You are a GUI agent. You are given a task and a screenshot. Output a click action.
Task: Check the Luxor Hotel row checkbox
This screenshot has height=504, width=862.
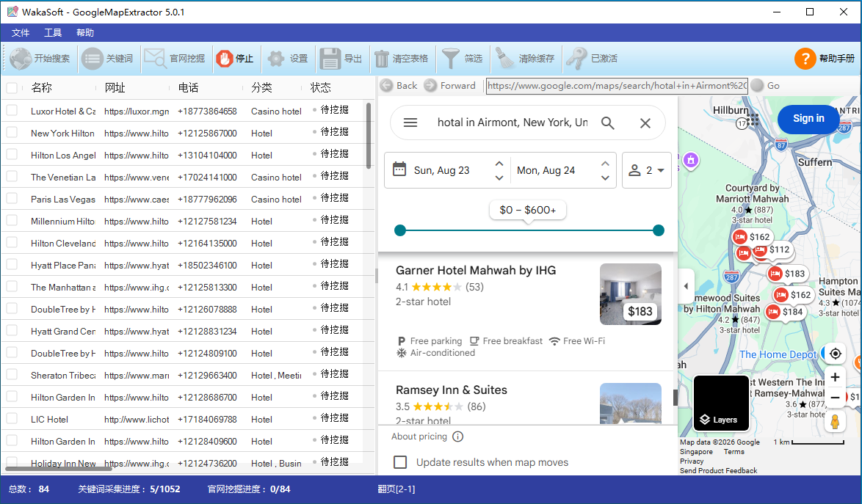[12, 110]
